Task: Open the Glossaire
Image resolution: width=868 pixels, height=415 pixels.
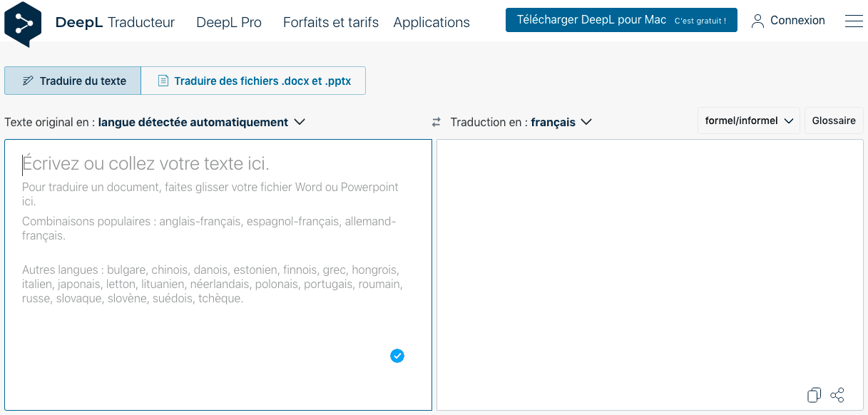Action: click(x=833, y=121)
